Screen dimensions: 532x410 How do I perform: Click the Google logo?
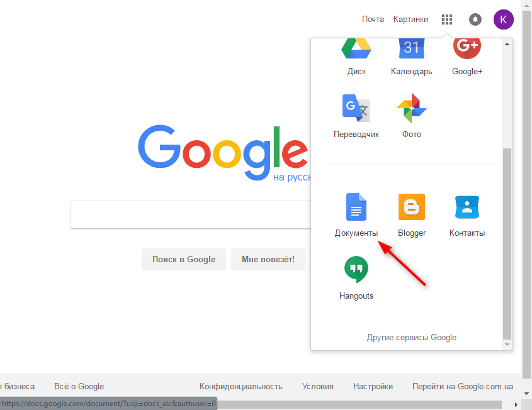pyautogui.click(x=224, y=152)
